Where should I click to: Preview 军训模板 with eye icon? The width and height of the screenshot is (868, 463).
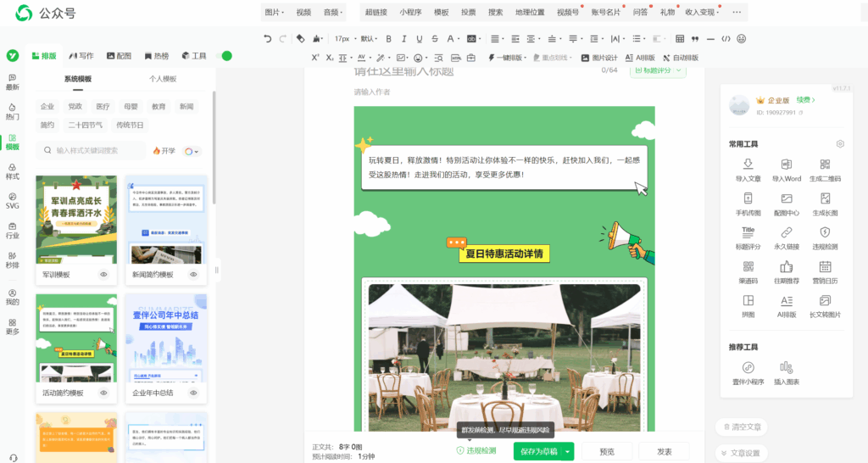(103, 275)
